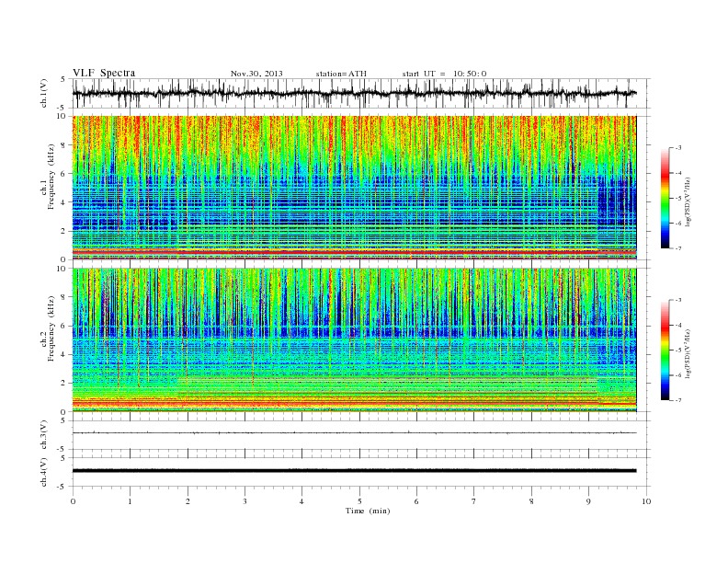This screenshot has height=563, width=728.
Task: Click the "-3" tick on ch.1 colorbar
Action: tap(678, 148)
